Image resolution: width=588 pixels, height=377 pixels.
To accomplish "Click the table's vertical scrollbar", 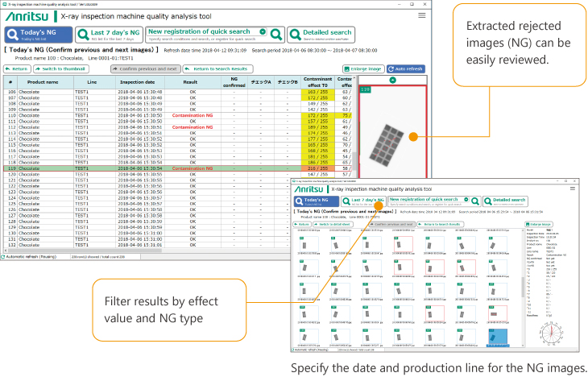I will pyautogui.click(x=354, y=159).
